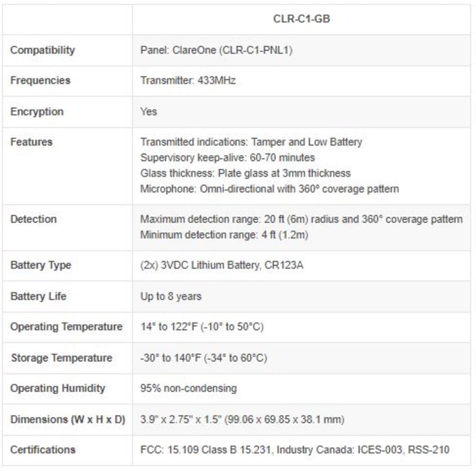476x471 pixels.
Task: Select the Features row label
Action: (31, 142)
